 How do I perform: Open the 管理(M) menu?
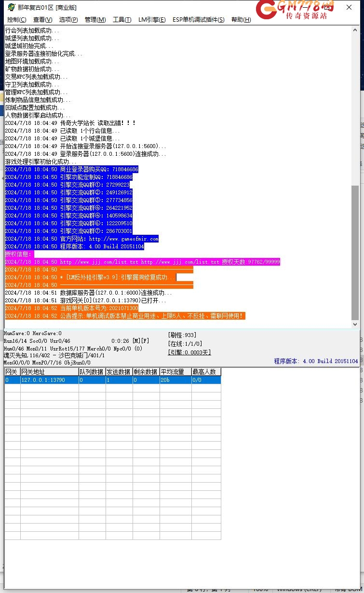[95, 20]
